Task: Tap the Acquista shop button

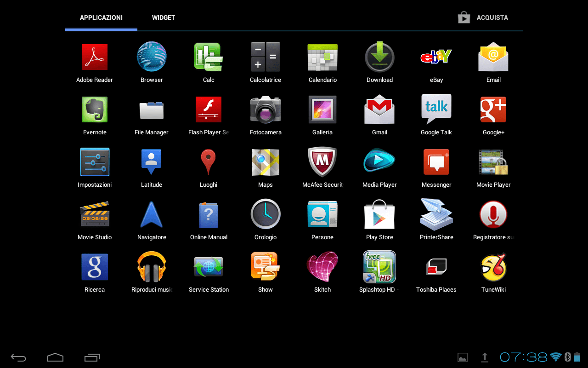Action: [x=483, y=17]
